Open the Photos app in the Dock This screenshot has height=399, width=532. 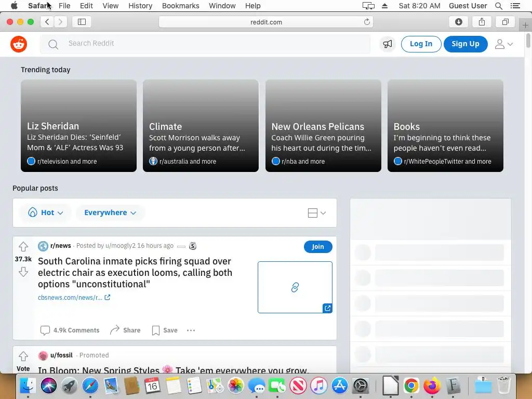point(236,385)
